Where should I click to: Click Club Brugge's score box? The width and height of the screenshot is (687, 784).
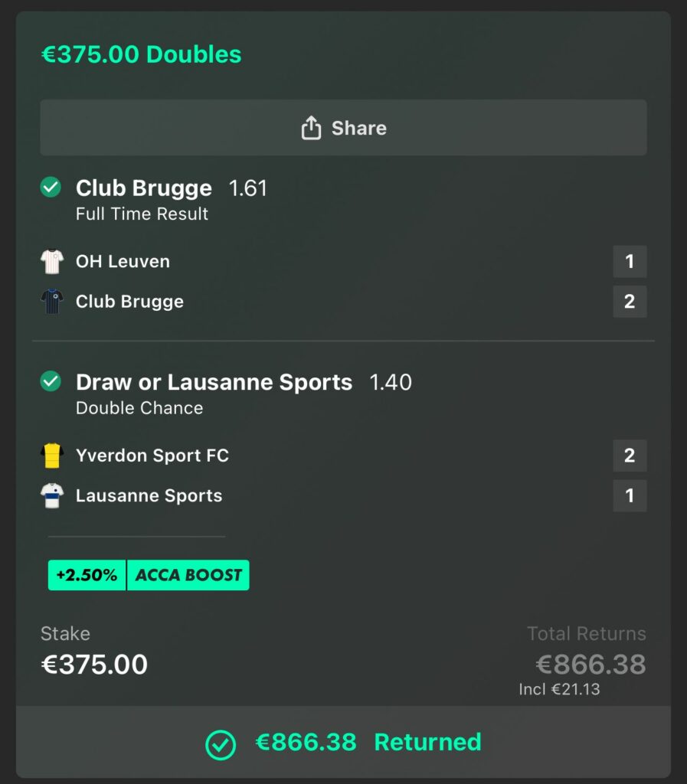coord(630,302)
